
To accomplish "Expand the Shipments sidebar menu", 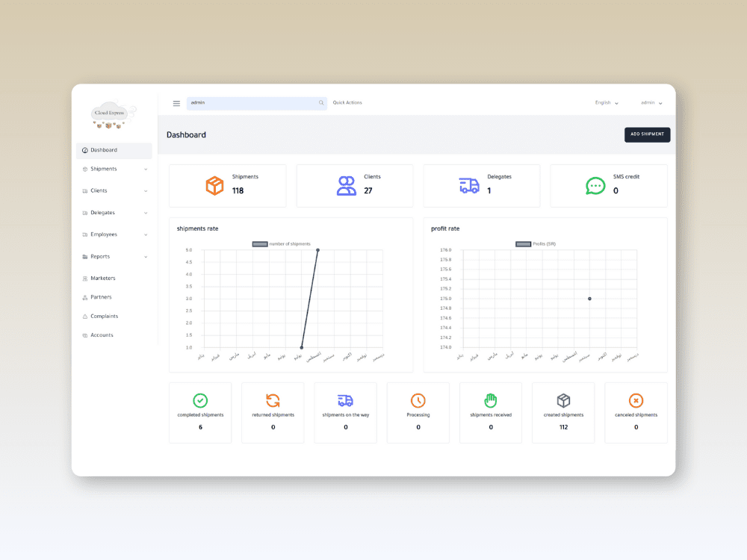I will click(x=114, y=169).
